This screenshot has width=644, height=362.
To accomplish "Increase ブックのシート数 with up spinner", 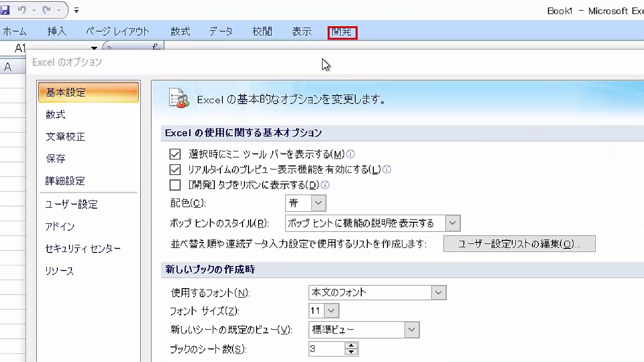I will (352, 346).
